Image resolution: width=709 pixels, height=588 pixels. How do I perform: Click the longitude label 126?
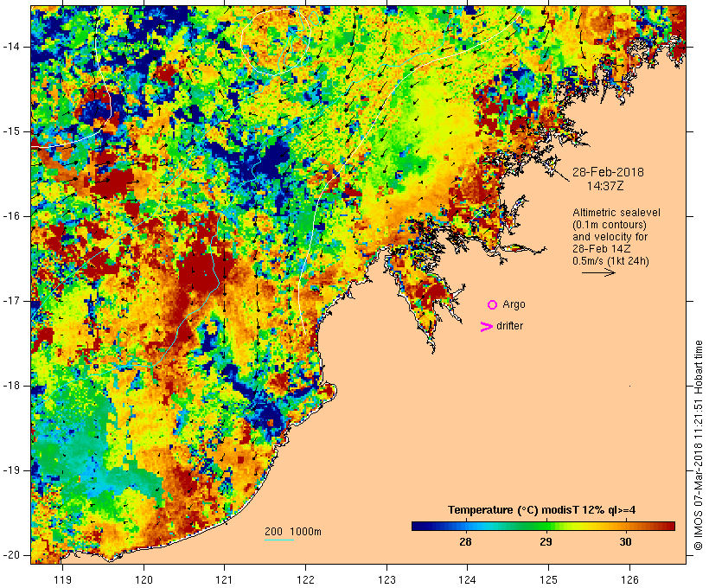[629, 579]
